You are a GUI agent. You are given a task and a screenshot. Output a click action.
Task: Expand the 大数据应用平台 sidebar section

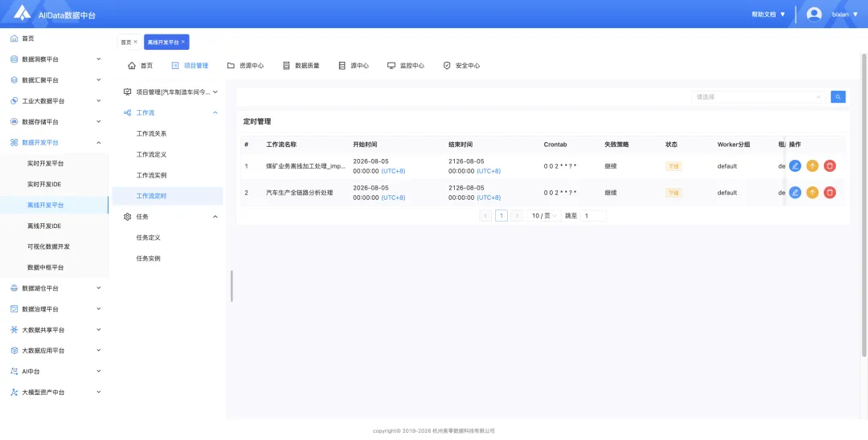(99, 350)
